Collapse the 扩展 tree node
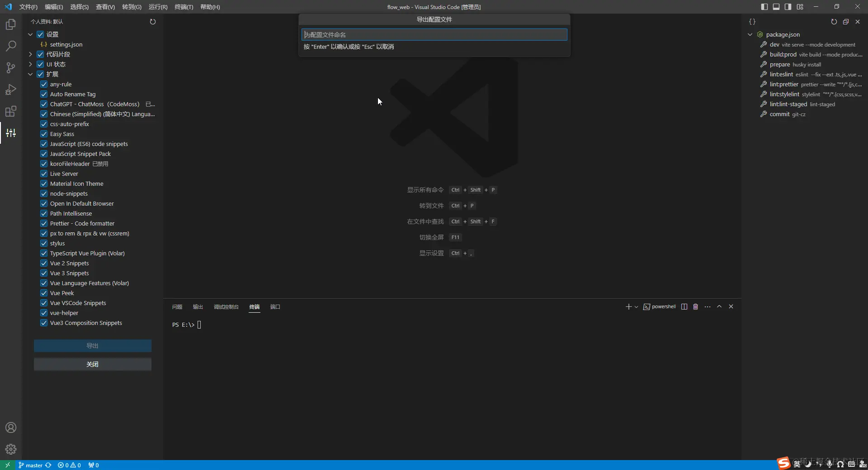This screenshot has width=868, height=470. point(30,74)
